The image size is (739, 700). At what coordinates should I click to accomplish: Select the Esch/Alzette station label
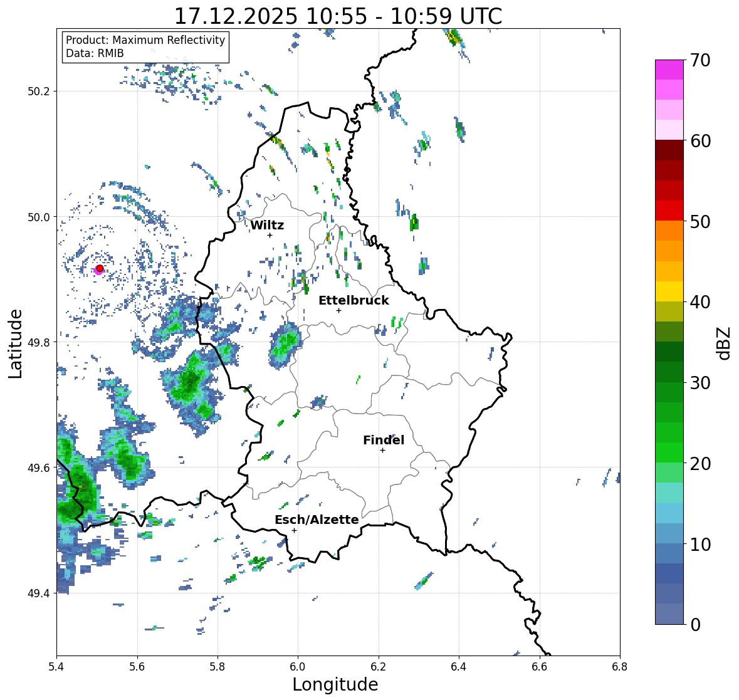click(x=317, y=520)
